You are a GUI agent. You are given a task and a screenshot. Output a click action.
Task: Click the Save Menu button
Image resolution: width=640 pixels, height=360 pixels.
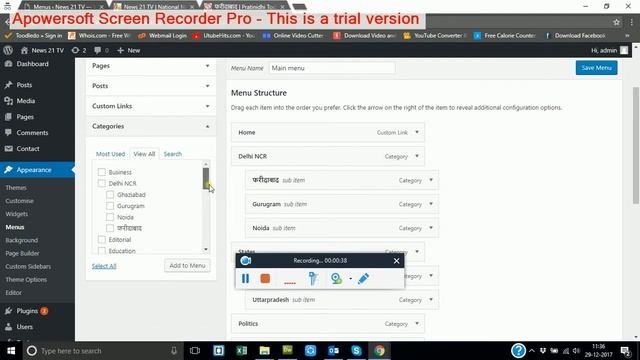click(x=596, y=68)
